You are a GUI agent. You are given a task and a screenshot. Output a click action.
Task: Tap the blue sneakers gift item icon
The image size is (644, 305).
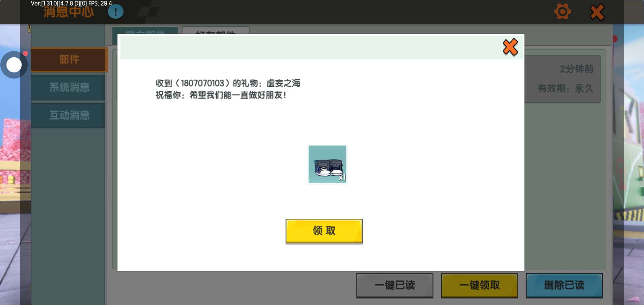click(x=327, y=164)
